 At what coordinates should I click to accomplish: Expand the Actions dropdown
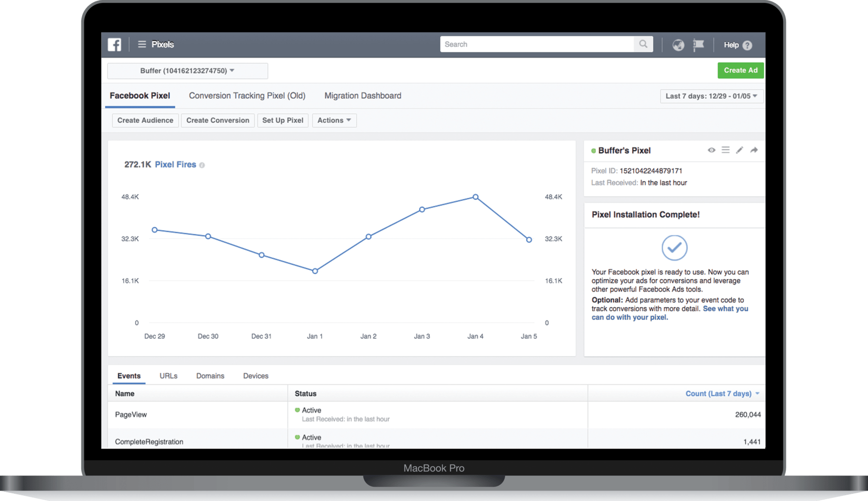(x=334, y=120)
